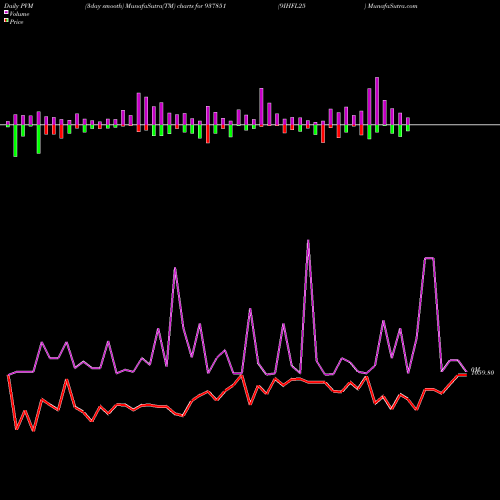The width and height of the screenshot is (500, 500).
Task: Click the magenta Volume legend swatch
Action: [6, 12]
